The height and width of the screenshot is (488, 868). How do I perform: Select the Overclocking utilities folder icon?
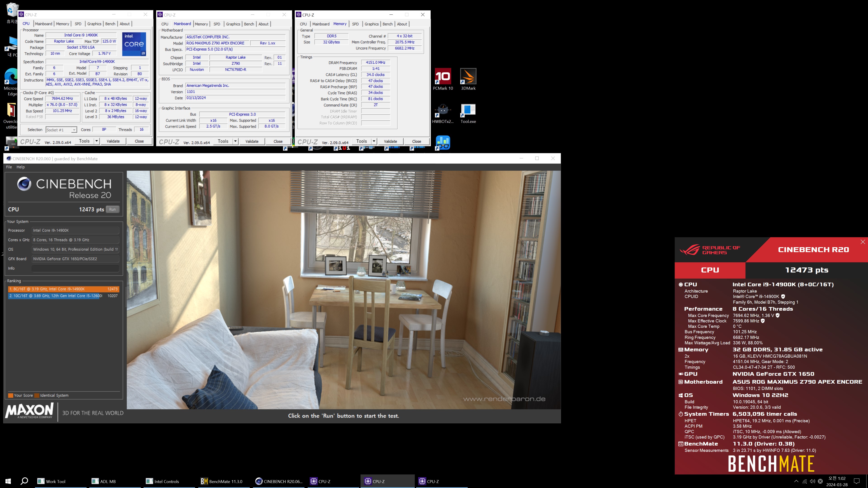(x=11, y=116)
